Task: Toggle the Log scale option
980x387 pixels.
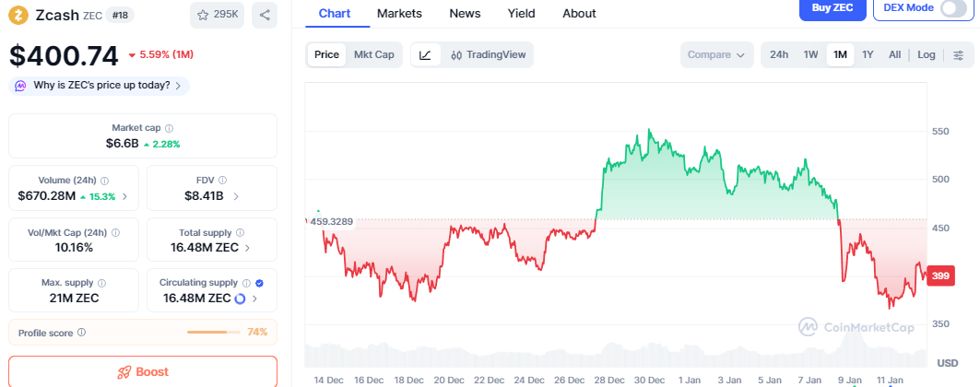Action: click(x=927, y=54)
